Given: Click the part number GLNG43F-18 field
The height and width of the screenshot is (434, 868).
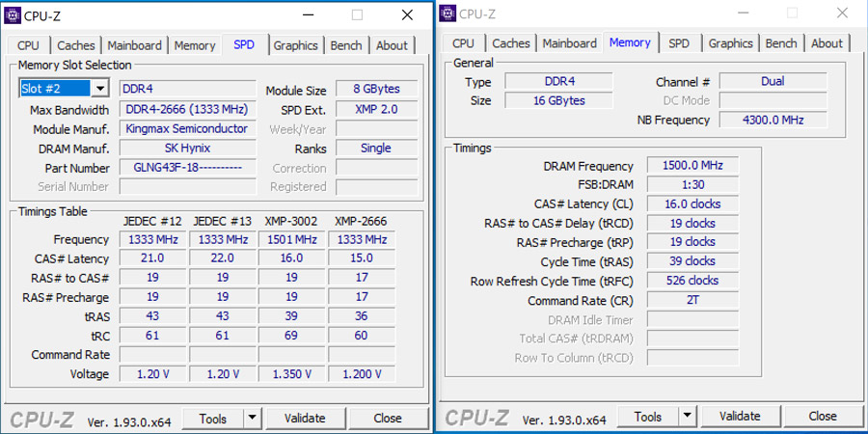Looking at the screenshot, I should 188,167.
